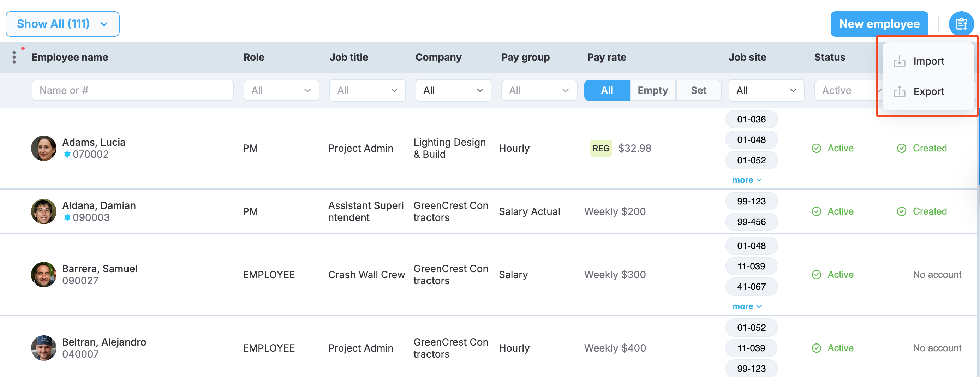Click the Weekly $400 pay rate
Image resolution: width=980 pixels, height=377 pixels.
615,348
